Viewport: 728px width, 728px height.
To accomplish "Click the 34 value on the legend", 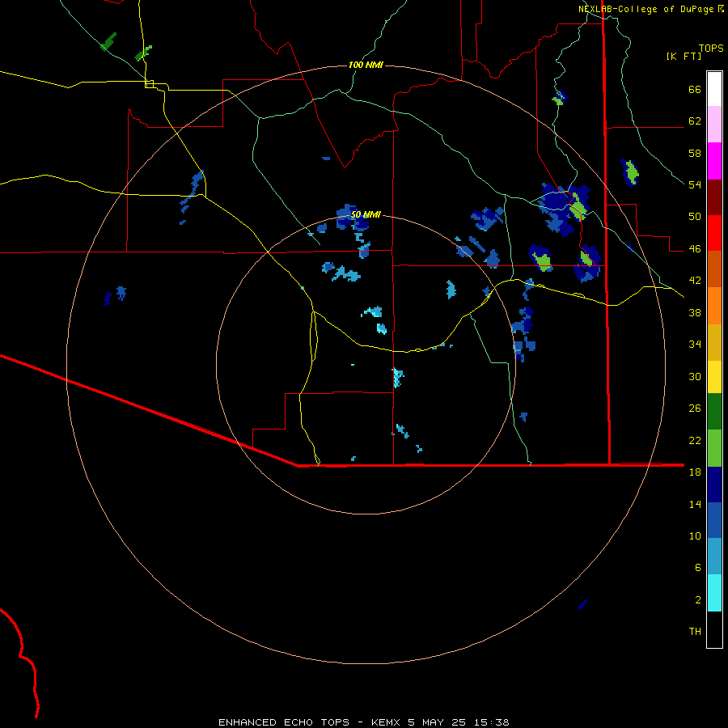I will [695, 345].
